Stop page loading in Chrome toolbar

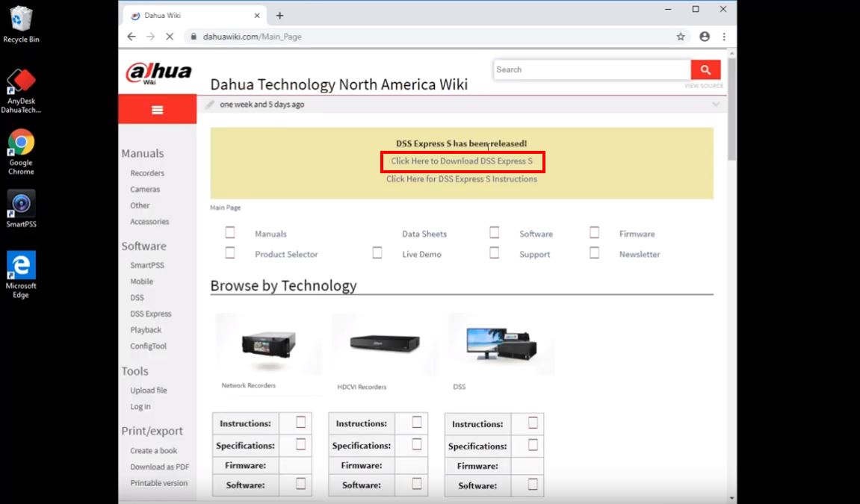[x=170, y=37]
